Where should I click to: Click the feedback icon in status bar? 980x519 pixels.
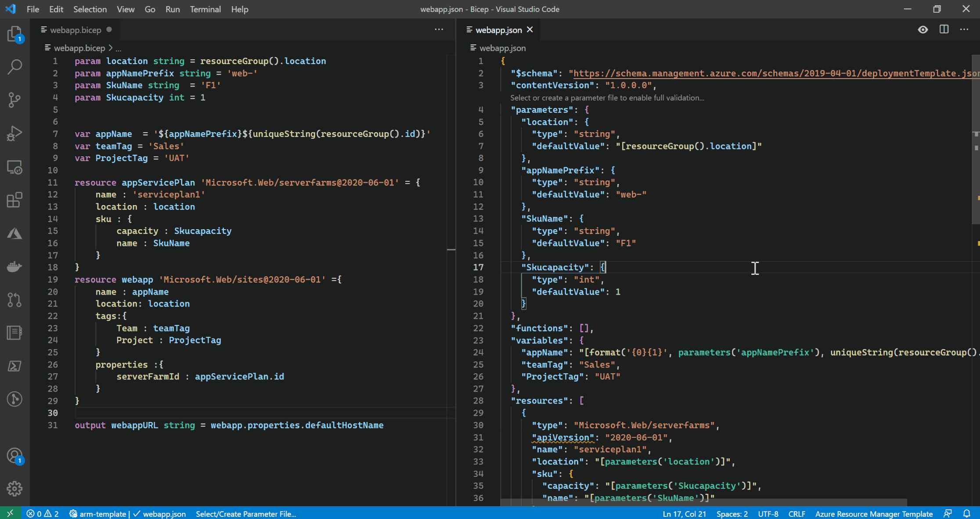[x=948, y=513]
